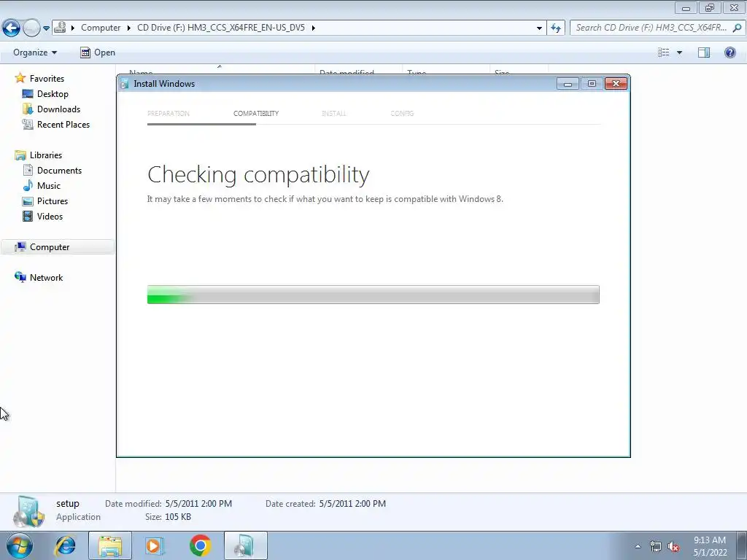The width and height of the screenshot is (747, 560).
Task: Click the compatibility check progress bar
Action: pyautogui.click(x=373, y=295)
